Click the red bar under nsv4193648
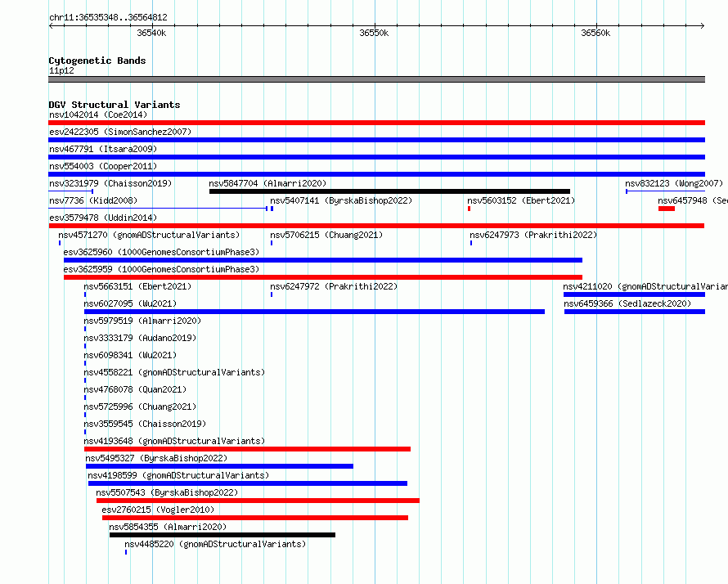 pos(247,449)
